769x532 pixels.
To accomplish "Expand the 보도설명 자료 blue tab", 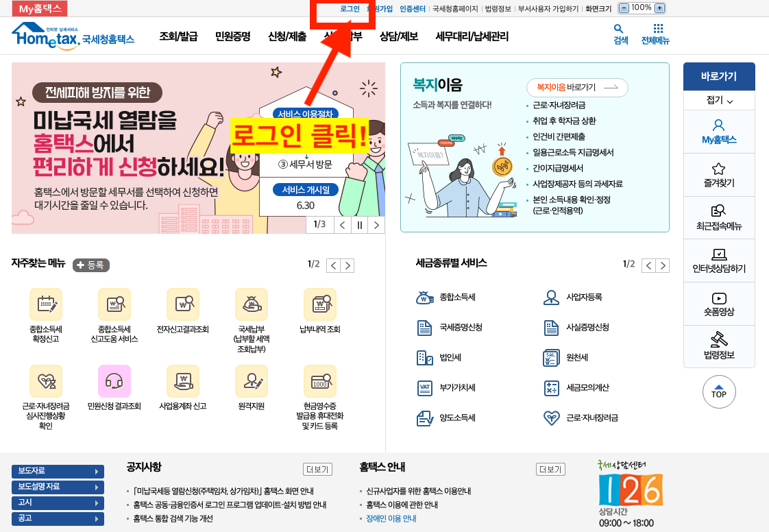I will tap(58, 487).
